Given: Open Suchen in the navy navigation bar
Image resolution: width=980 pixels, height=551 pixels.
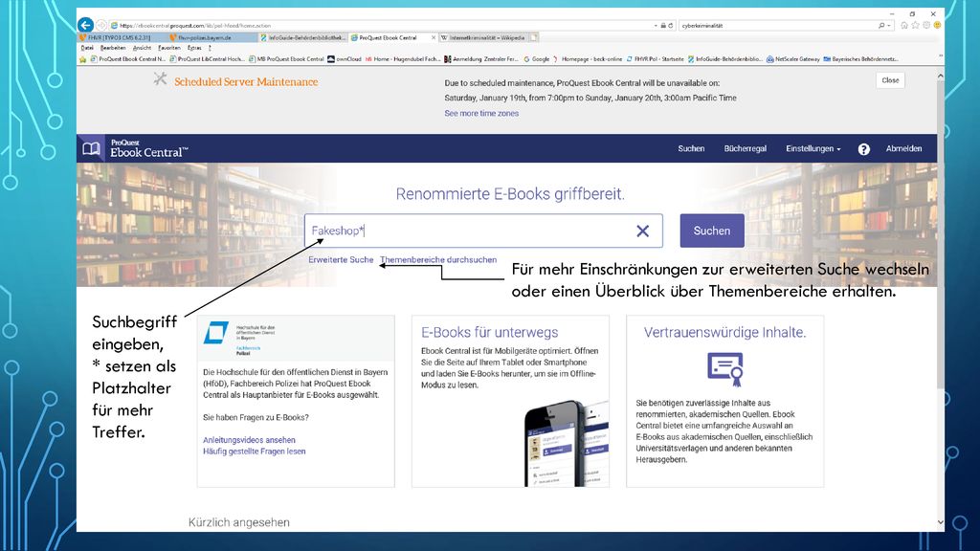Looking at the screenshot, I should (691, 148).
